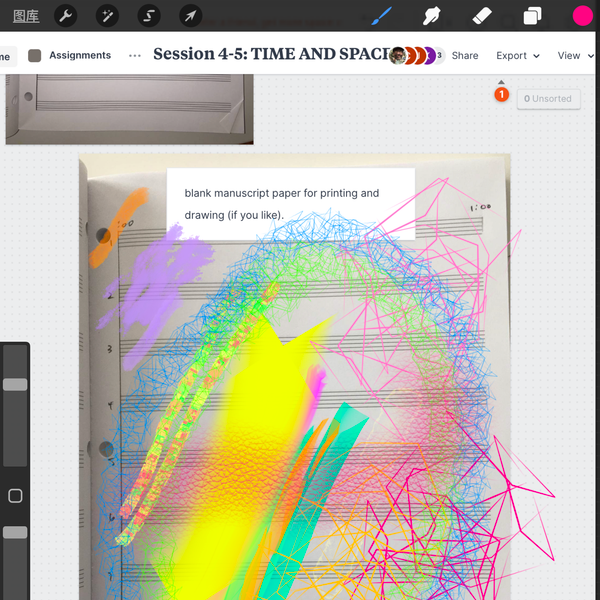Click the orange notification badge
The height and width of the screenshot is (600, 600).
tap(502, 95)
